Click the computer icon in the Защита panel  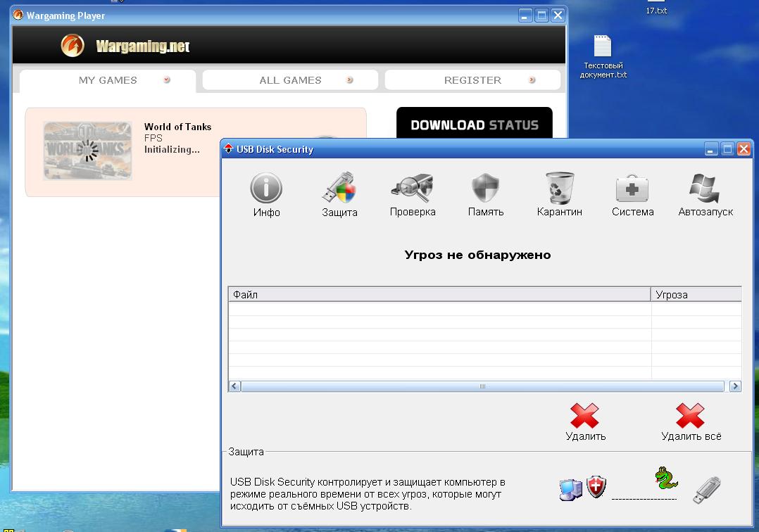click(571, 490)
